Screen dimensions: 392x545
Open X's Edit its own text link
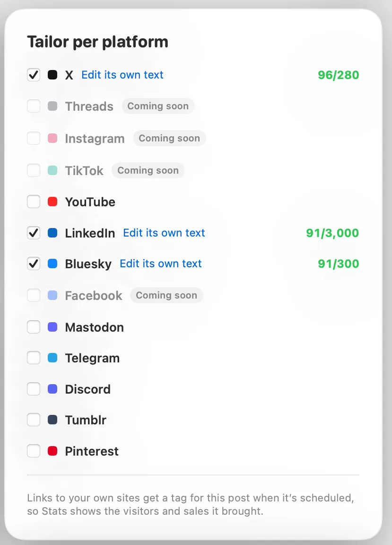pyautogui.click(x=122, y=75)
